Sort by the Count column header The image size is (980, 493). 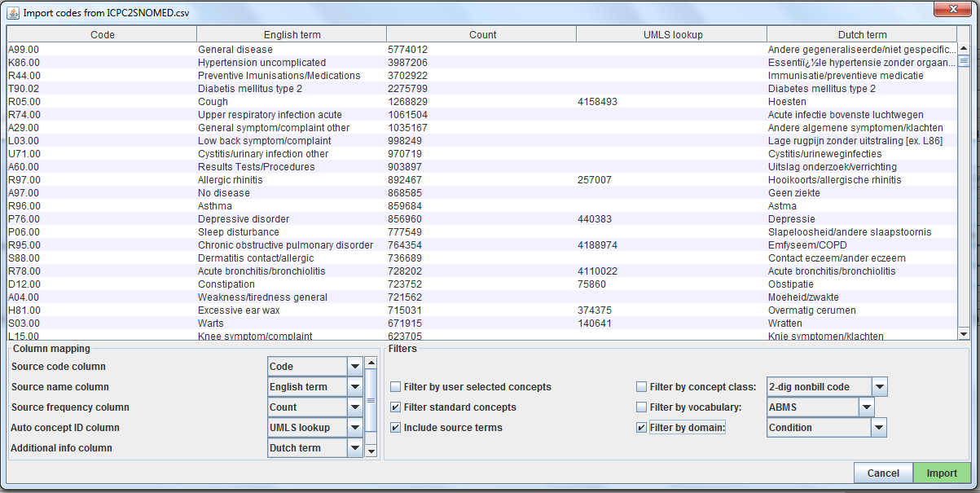pyautogui.click(x=482, y=35)
